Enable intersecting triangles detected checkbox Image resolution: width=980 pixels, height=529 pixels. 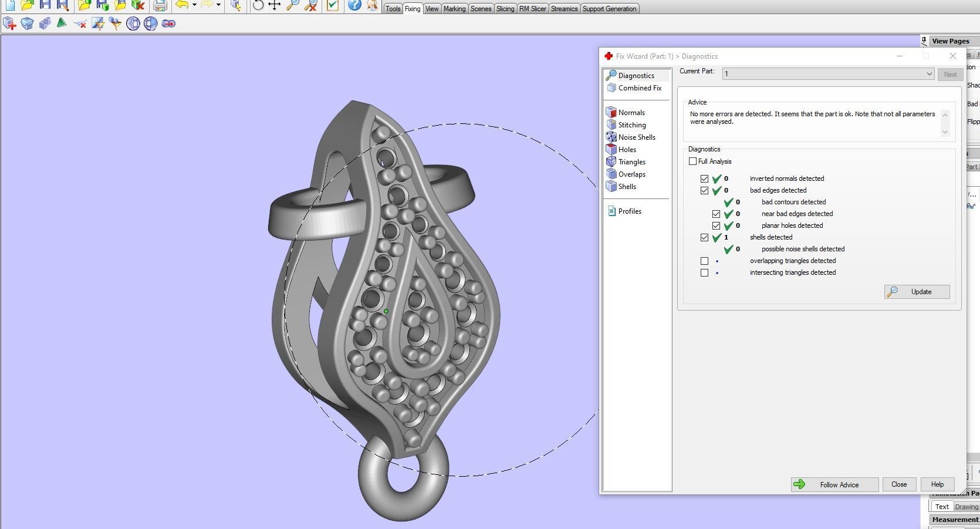pos(705,272)
